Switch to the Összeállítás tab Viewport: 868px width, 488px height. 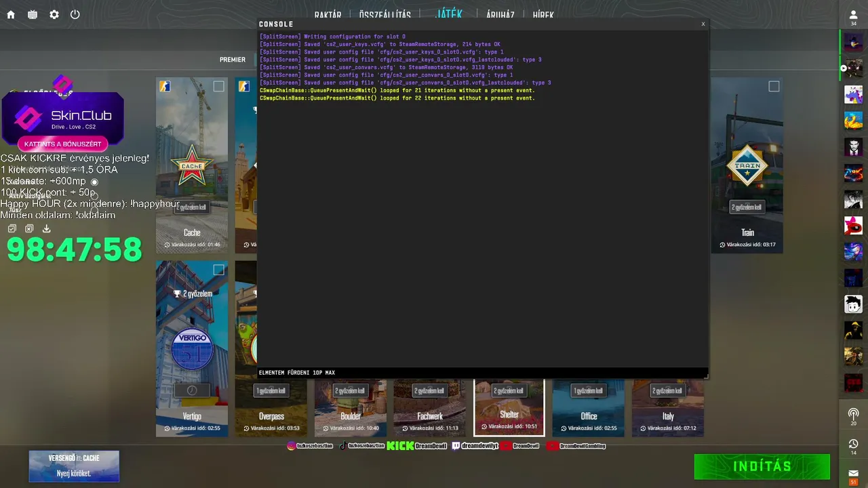[x=385, y=15]
